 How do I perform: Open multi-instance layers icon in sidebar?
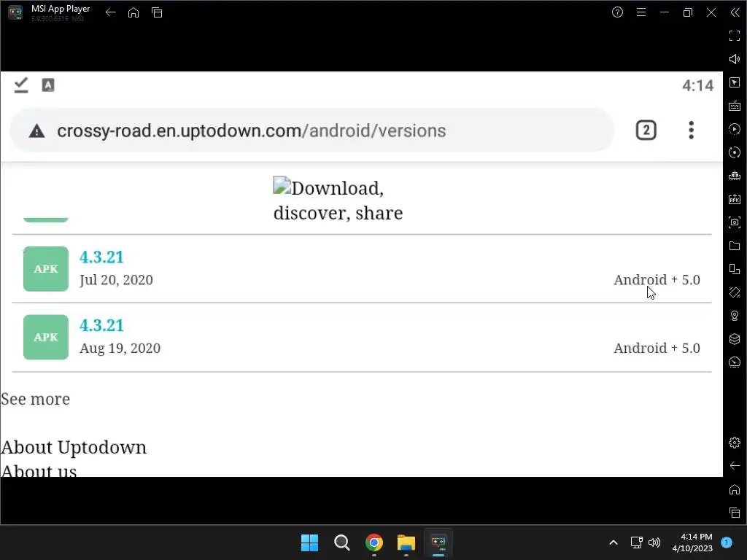[735, 339]
